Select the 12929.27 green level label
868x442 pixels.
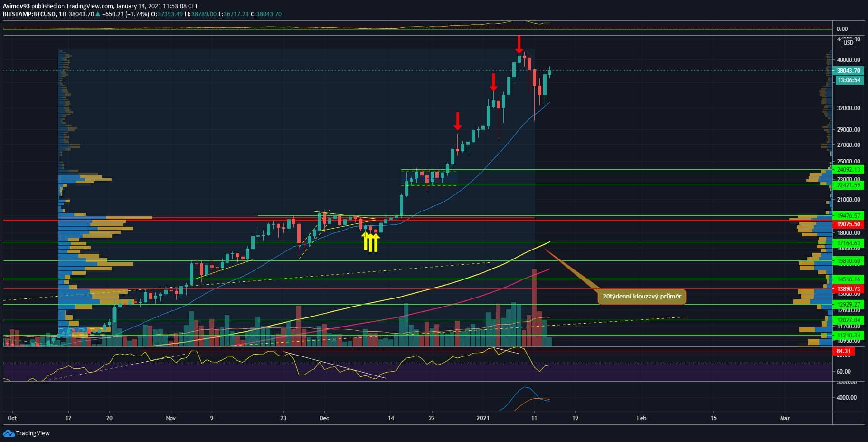click(849, 305)
